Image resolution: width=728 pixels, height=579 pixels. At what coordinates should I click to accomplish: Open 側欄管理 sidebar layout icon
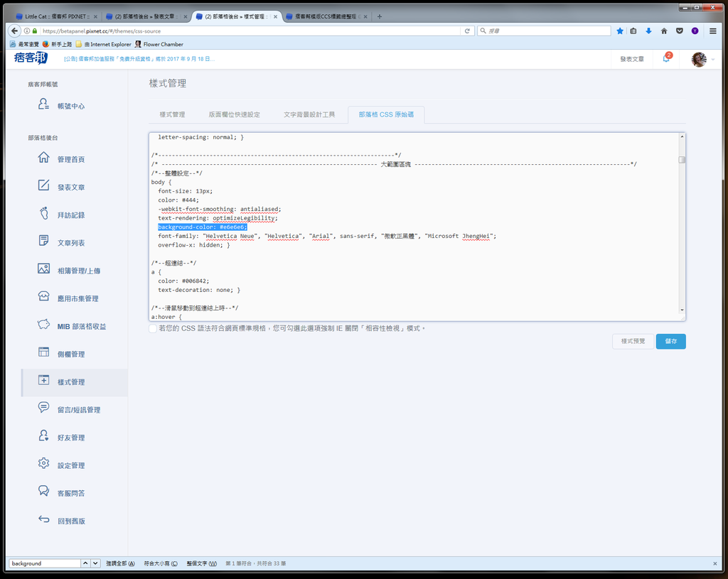pyautogui.click(x=43, y=352)
